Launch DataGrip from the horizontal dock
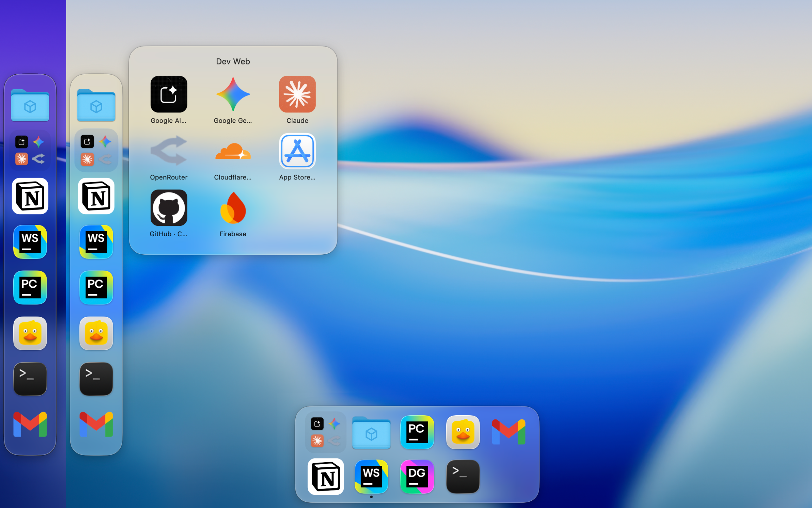Viewport: 812px width, 508px height. click(x=417, y=477)
